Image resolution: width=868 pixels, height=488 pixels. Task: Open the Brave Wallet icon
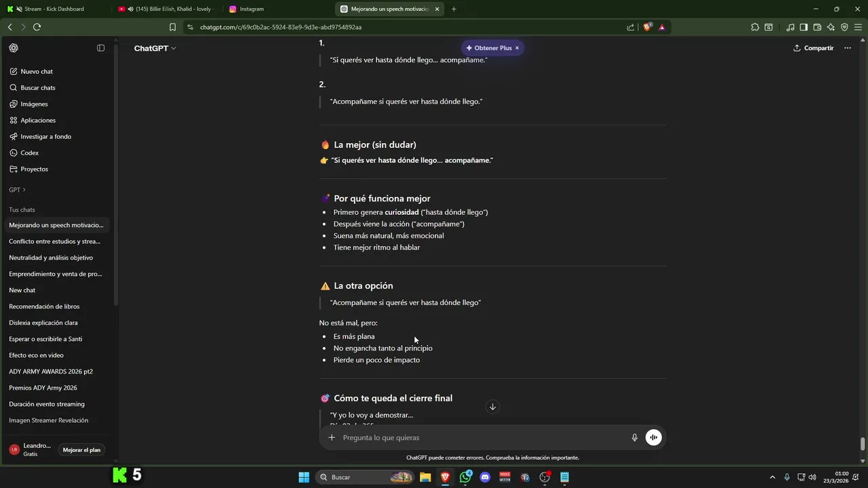(x=817, y=27)
